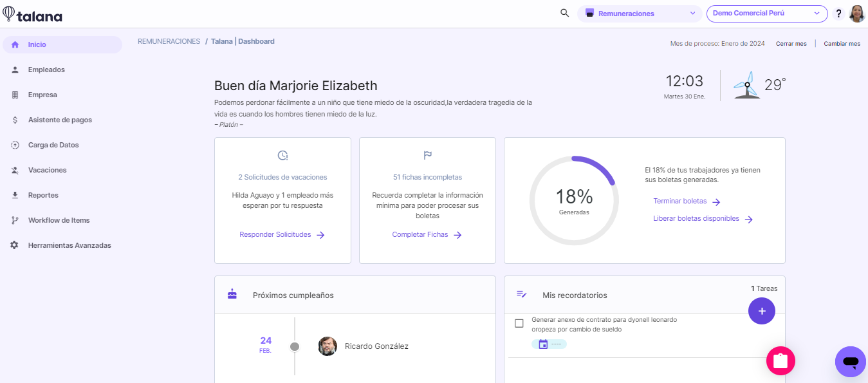Click the 12:03 clock display
This screenshot has height=383, width=868.
click(x=685, y=81)
